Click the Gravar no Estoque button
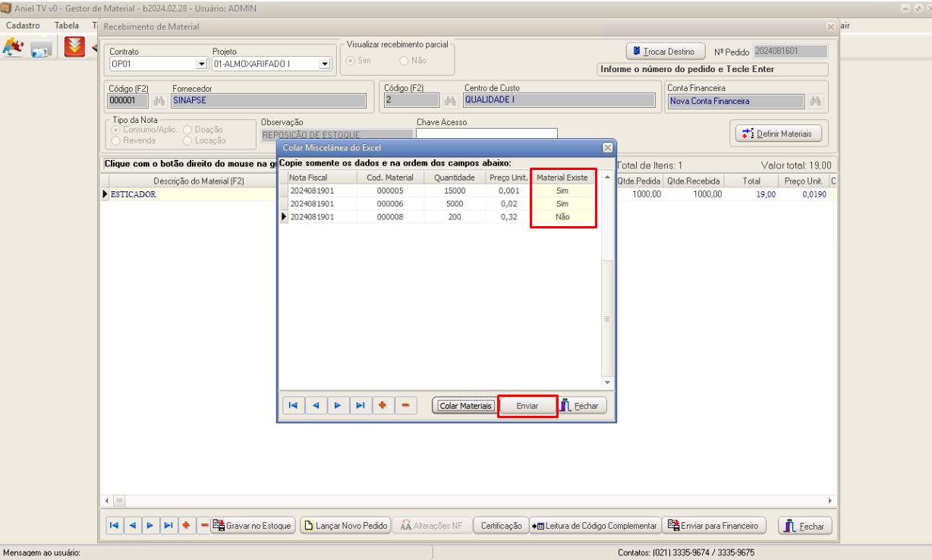Image resolution: width=932 pixels, height=560 pixels. coord(252,526)
